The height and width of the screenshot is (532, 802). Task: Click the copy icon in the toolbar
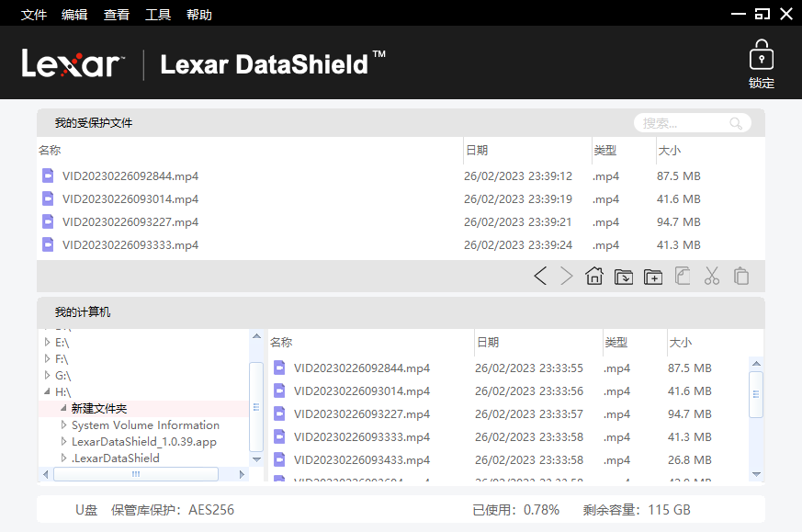[x=683, y=276]
